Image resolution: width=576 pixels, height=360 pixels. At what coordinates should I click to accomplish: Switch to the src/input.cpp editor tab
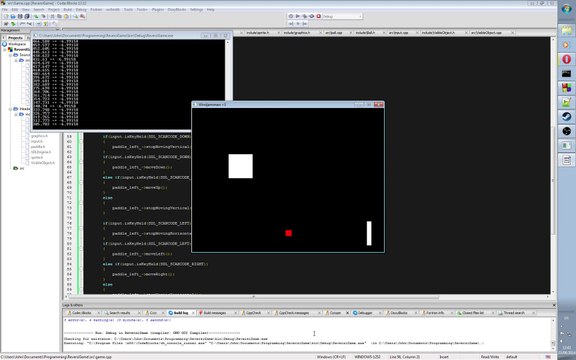pos(399,33)
